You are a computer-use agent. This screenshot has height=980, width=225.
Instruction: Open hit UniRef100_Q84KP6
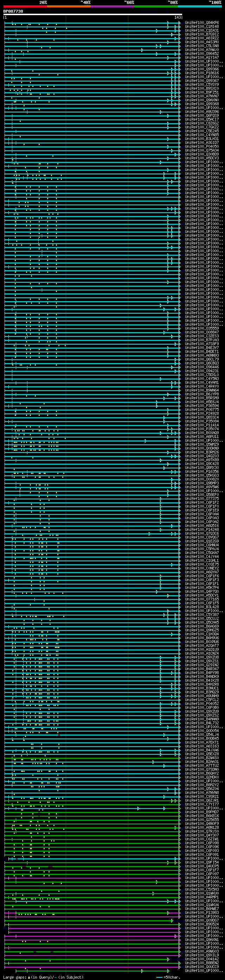tap(202, 23)
